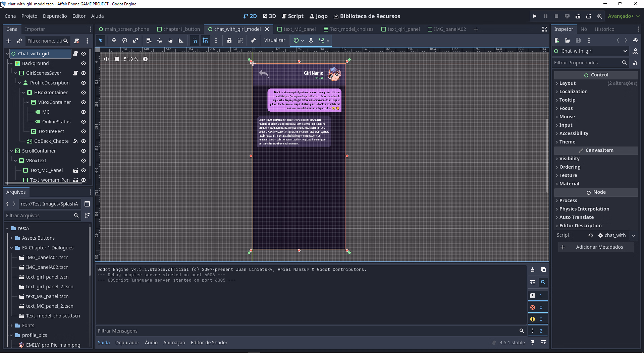Toggle distraction-free mode in the viewport
This screenshot has height=353, width=644.
point(545,30)
